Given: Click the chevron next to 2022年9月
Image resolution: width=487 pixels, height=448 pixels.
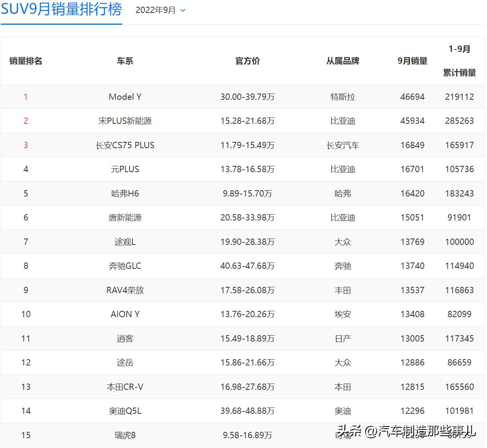Looking at the screenshot, I should (x=182, y=11).
